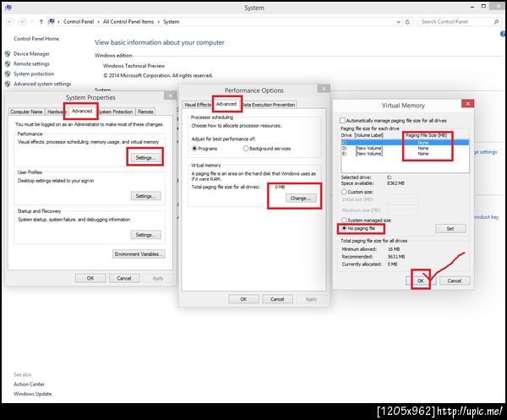Image resolution: width=507 pixels, height=420 pixels.
Task: Open Windows Update under See also
Action: point(33,394)
